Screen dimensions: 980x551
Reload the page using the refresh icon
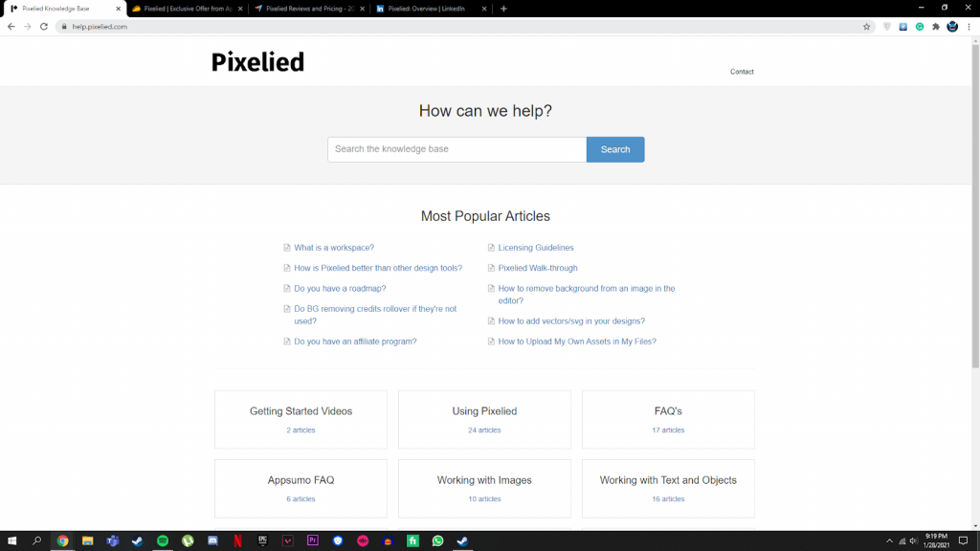(44, 27)
